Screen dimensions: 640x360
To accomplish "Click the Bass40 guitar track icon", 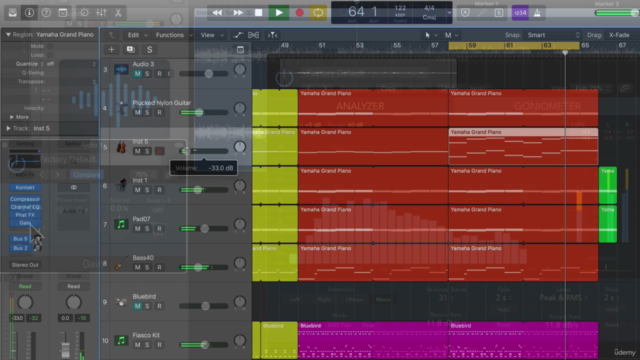I will tap(121, 263).
